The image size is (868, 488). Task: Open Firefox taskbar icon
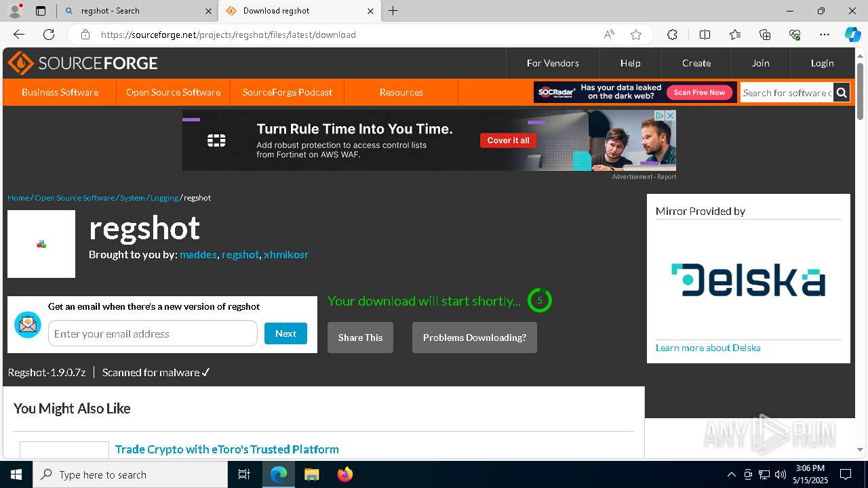(x=344, y=474)
